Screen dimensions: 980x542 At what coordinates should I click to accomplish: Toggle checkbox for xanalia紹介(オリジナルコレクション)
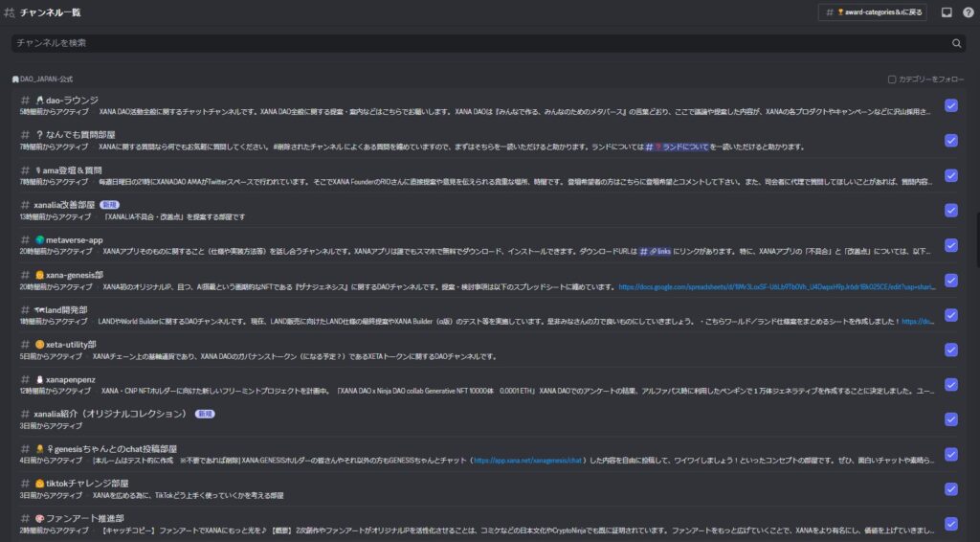(950, 419)
